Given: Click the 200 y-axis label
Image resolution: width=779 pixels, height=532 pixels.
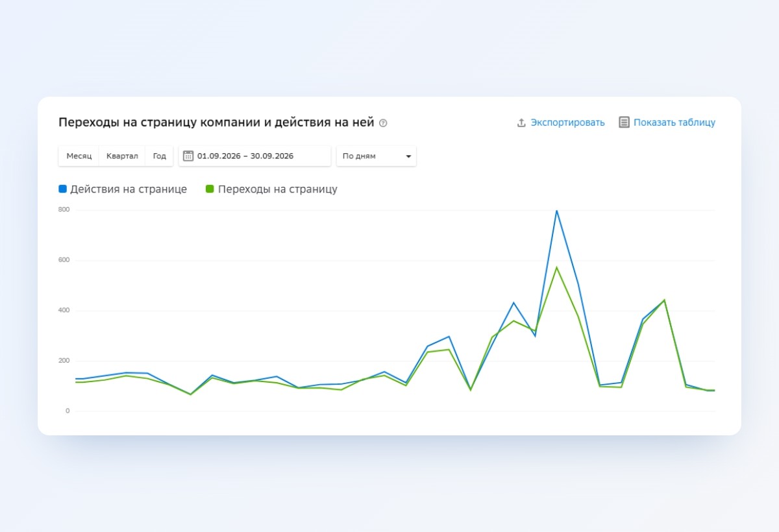Looking at the screenshot, I should 64,361.
